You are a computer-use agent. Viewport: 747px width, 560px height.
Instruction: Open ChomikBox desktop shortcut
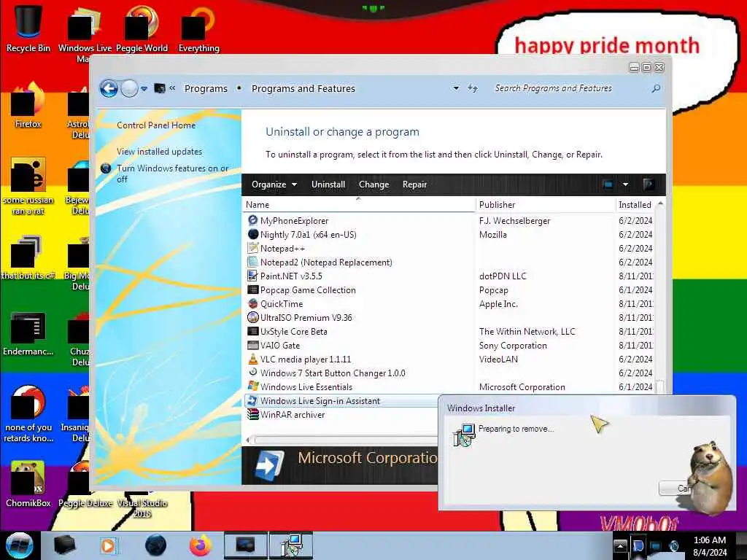coord(28,484)
